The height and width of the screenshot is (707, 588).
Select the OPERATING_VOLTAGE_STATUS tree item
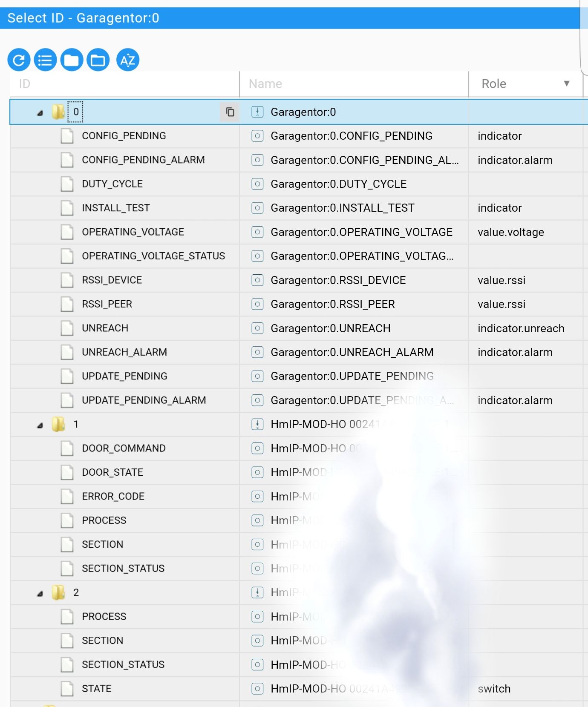coord(153,256)
